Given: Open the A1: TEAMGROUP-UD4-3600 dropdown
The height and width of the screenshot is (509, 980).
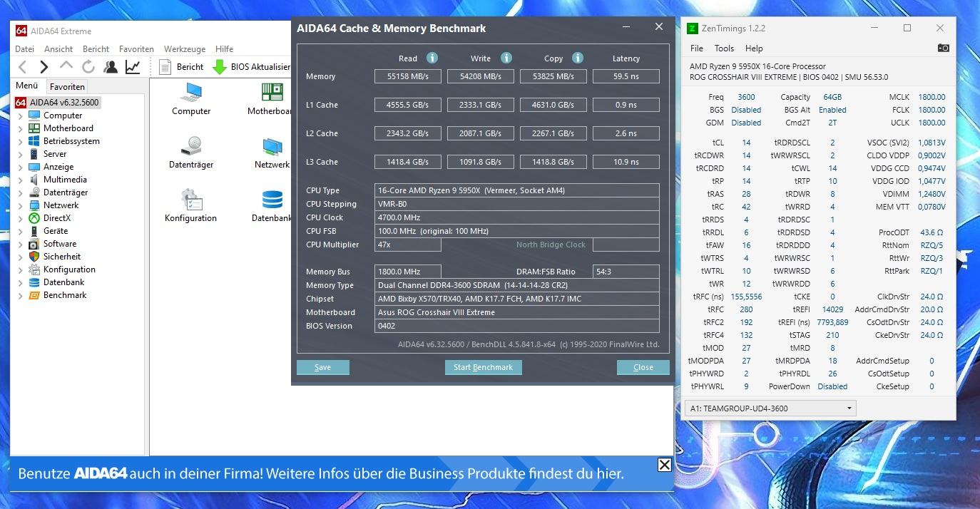Looking at the screenshot, I should [770, 408].
